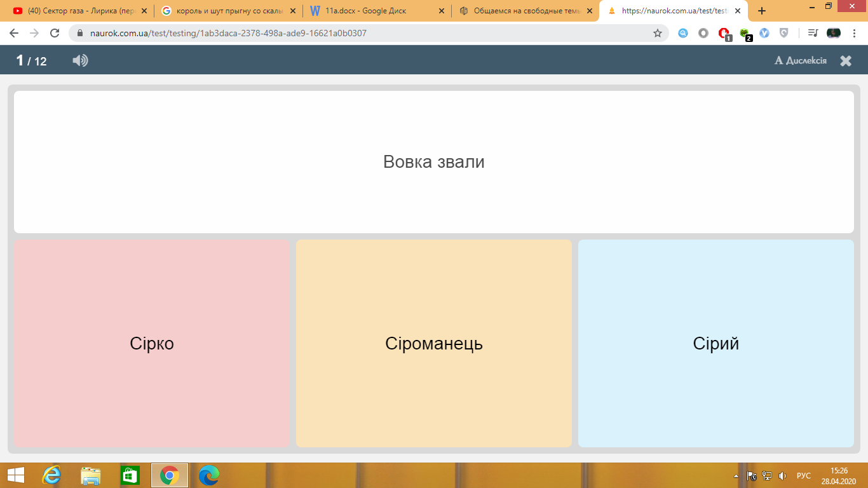Open the media control playlist icon
The image size is (868, 488).
[x=813, y=33]
